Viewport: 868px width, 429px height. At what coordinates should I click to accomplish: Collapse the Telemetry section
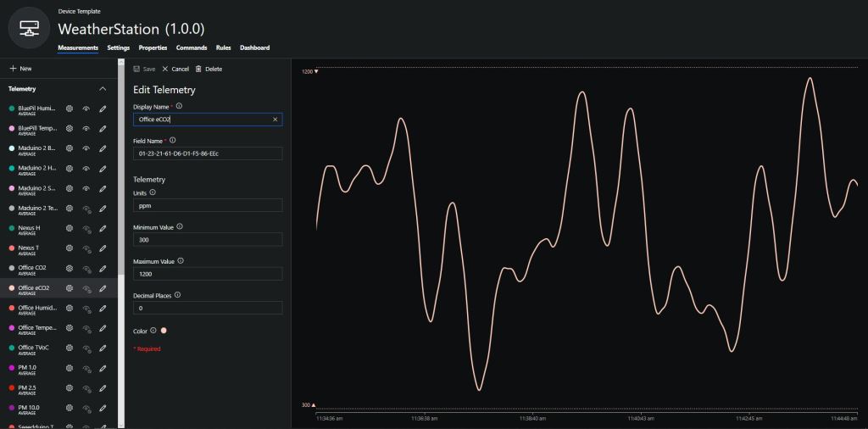tap(103, 88)
